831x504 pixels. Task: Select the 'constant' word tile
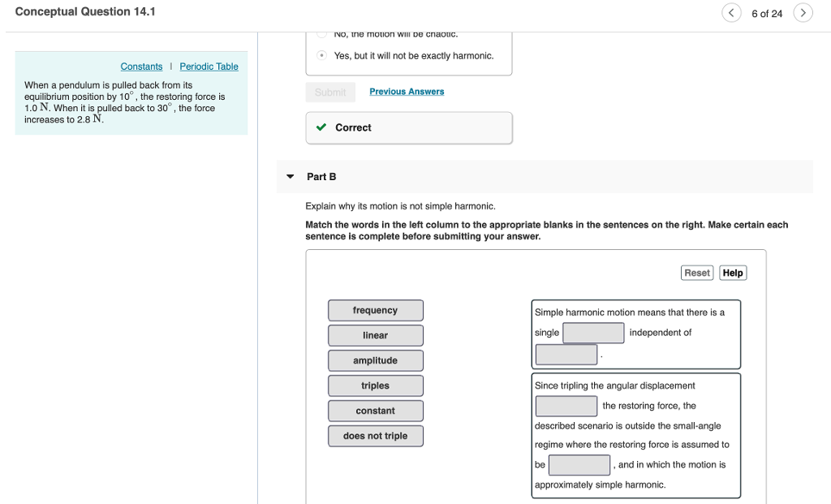coord(375,411)
